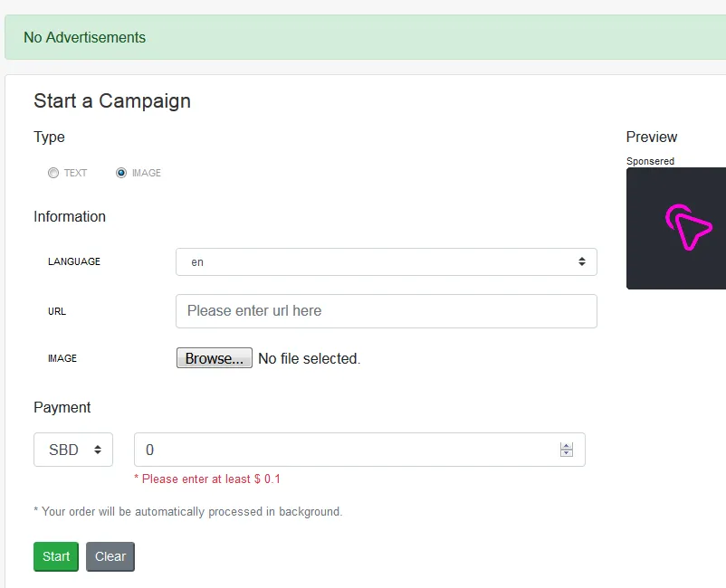Open the SBD currency dropdown

point(73,450)
